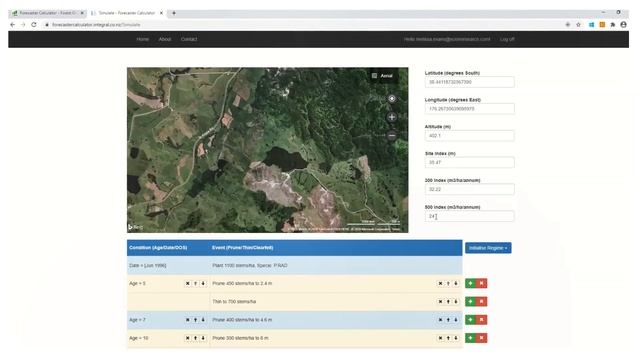640x360 pixels.
Task: Open a new browser tab
Action: (x=174, y=13)
